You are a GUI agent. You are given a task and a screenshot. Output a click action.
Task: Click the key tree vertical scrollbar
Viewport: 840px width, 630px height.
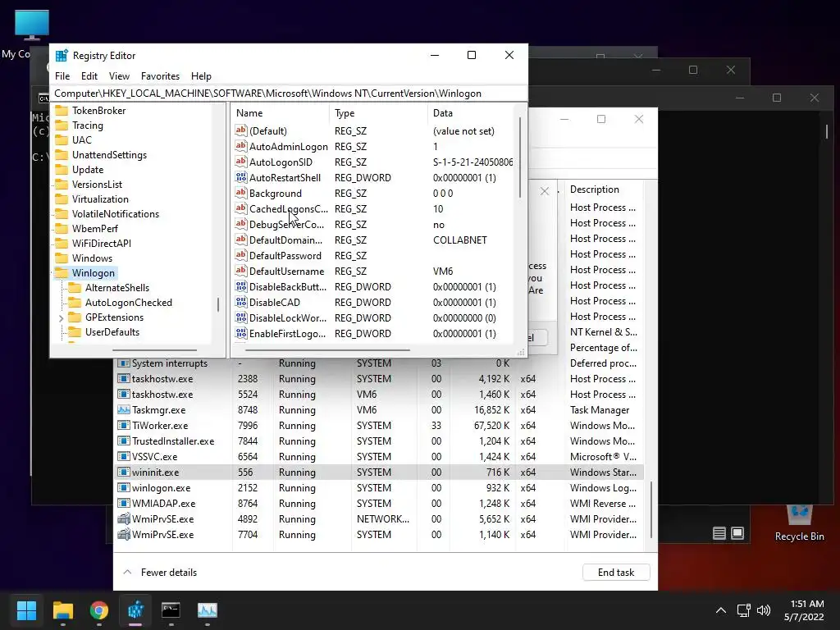point(218,305)
